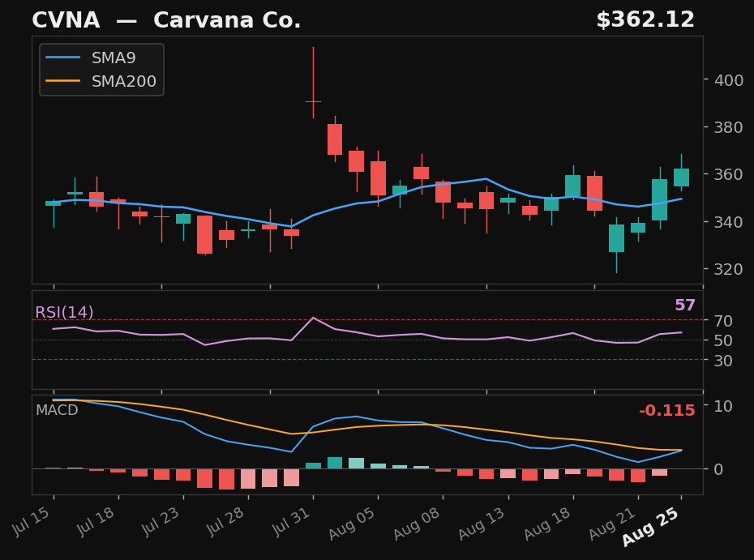Click the $362.12 price label
754x560 pixels.
(x=645, y=20)
